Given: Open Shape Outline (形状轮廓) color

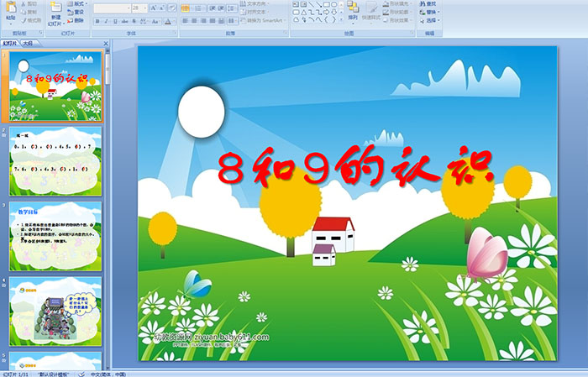Looking at the screenshot, I should pyautogui.click(x=397, y=12).
